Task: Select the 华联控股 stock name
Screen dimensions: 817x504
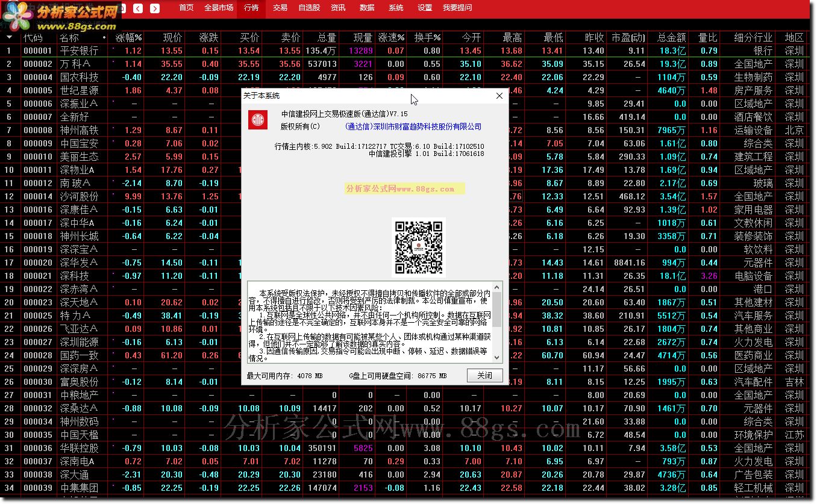Action: (79, 448)
